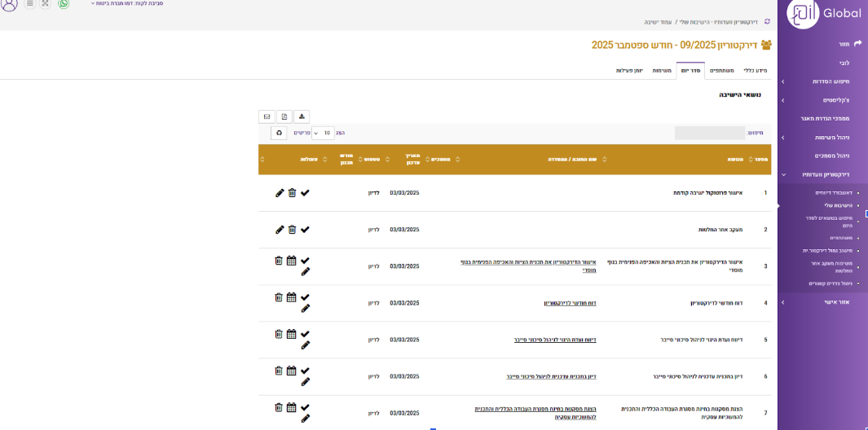Click the חיפוש search input field
This screenshot has height=430, width=868.
708,133
